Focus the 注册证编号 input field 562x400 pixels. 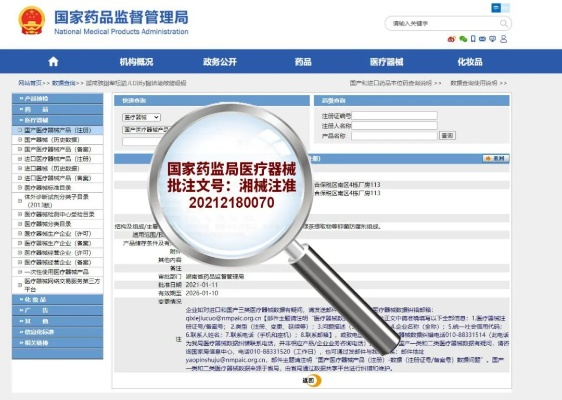tap(394, 115)
